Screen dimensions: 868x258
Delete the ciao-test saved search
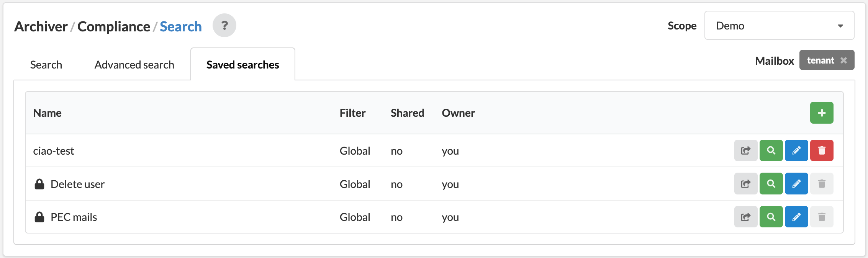(822, 150)
